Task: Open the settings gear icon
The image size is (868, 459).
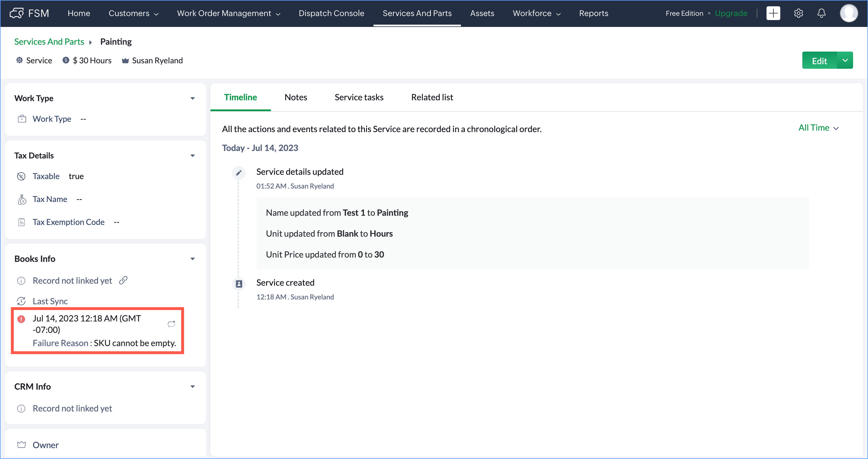Action: click(x=798, y=13)
